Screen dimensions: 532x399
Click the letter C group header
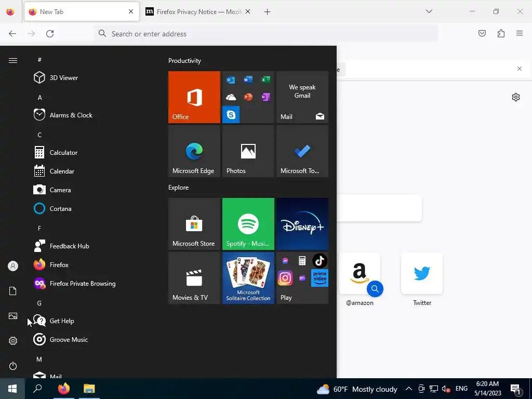(39, 135)
